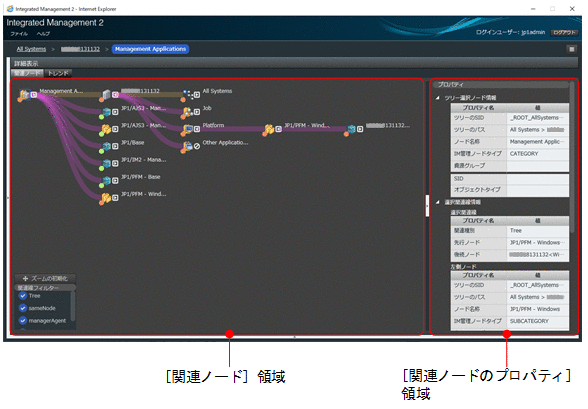This screenshot has width=588, height=409.
Task: Click the CATEGORY value cell
Action: tap(537, 154)
